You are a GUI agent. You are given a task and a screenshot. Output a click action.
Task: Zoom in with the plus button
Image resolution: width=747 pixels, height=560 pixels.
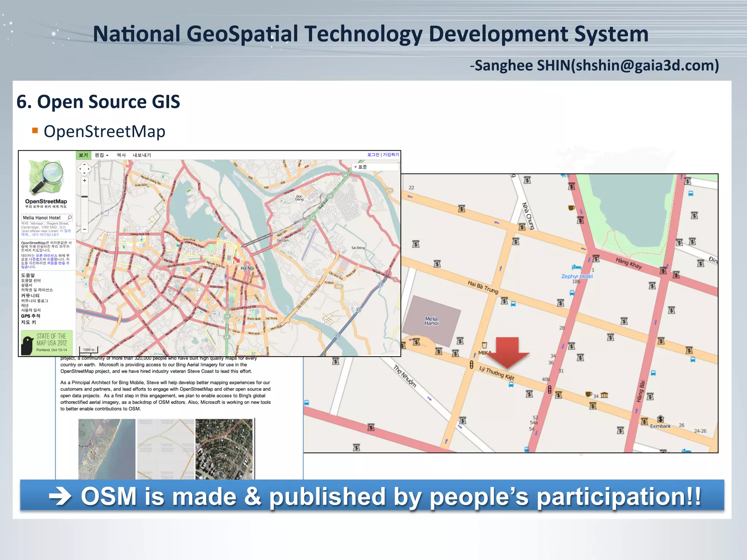85,180
